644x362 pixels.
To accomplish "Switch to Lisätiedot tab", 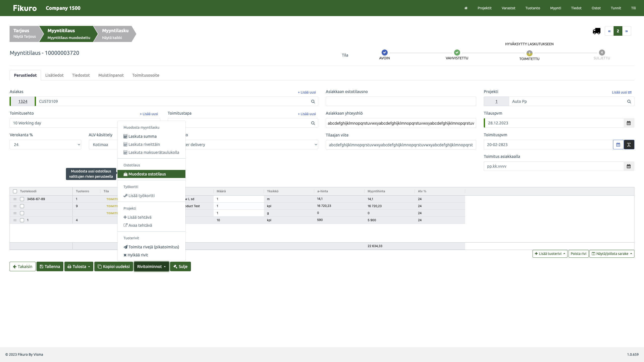I will coord(54,75).
